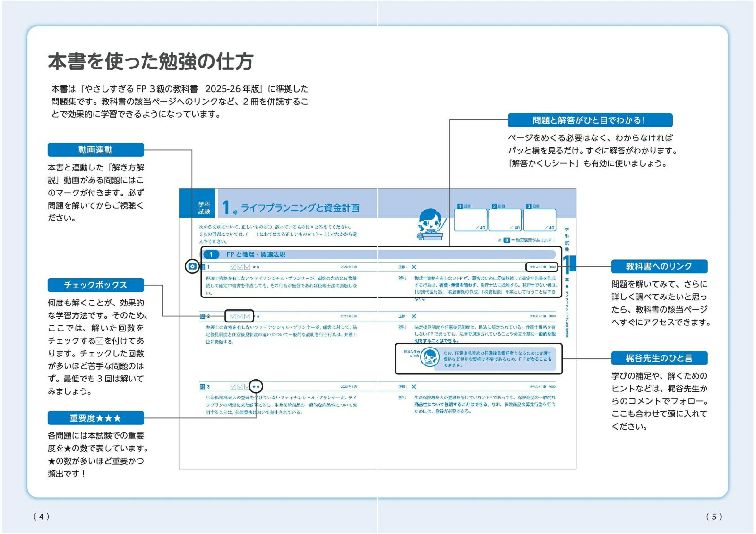The height and width of the screenshot is (534, 756).
Task: Click the teacher character illustration in the chapter header
Action: pos(432,224)
